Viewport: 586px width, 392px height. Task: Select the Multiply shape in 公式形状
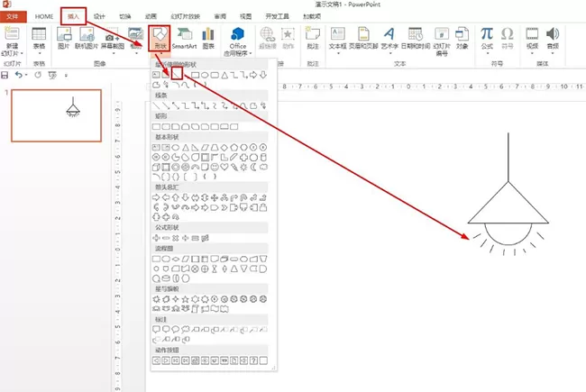(176, 238)
